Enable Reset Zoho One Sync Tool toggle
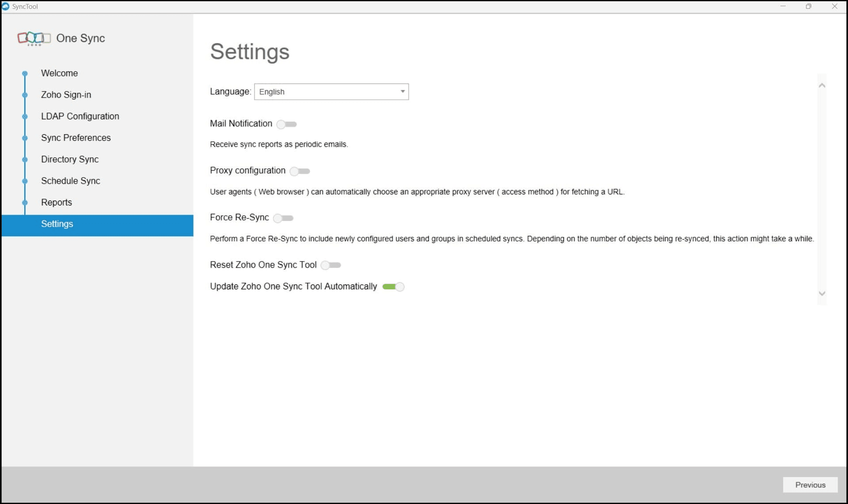This screenshot has width=848, height=504. tap(331, 265)
